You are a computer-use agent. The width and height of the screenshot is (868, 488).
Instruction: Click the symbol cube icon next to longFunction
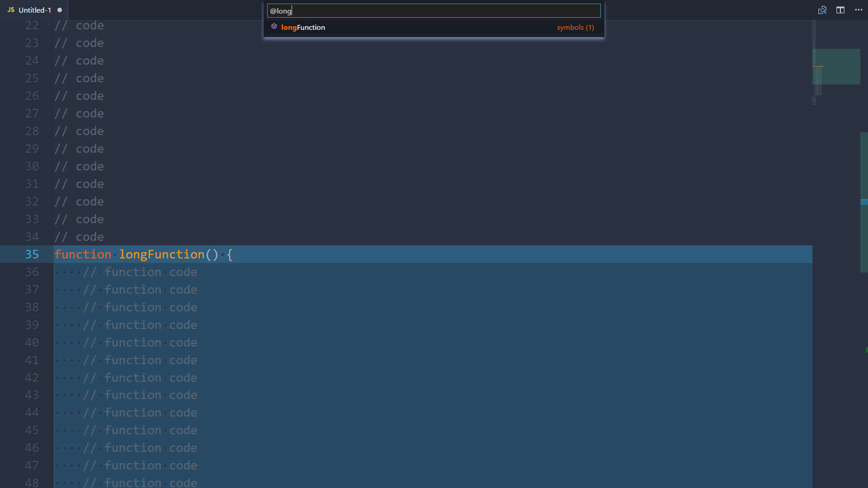point(274,27)
